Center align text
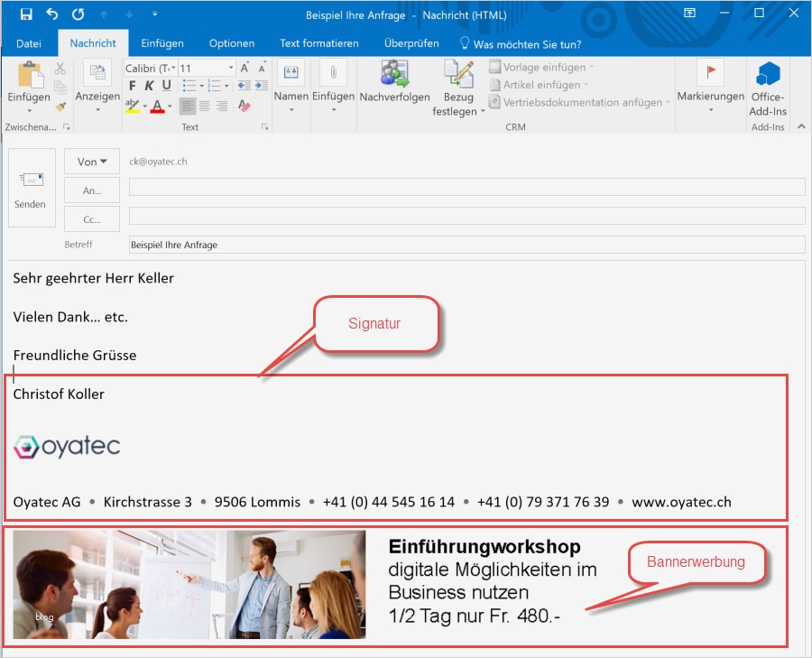 click(205, 107)
